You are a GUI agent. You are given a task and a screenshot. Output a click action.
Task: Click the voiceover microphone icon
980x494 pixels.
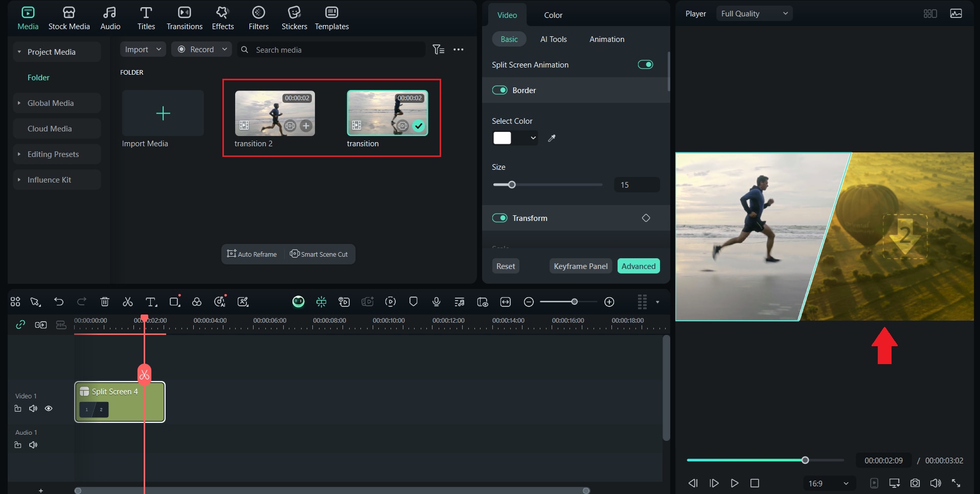pos(436,302)
